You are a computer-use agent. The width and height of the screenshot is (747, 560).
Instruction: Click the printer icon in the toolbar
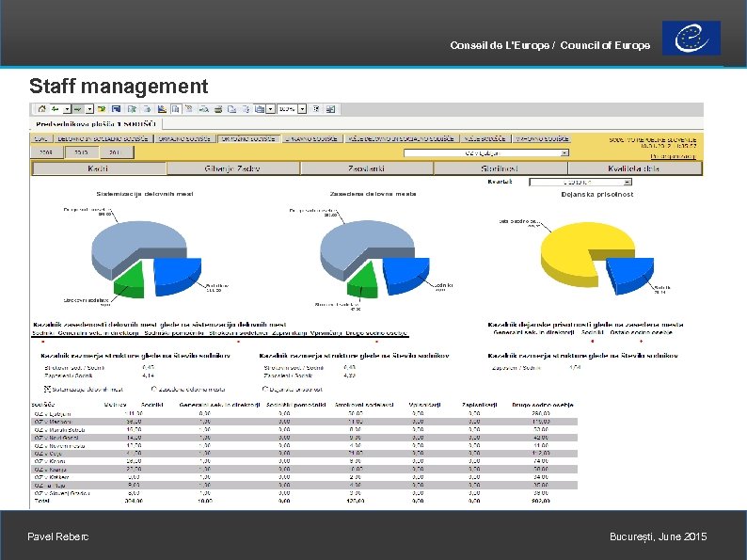(218, 109)
